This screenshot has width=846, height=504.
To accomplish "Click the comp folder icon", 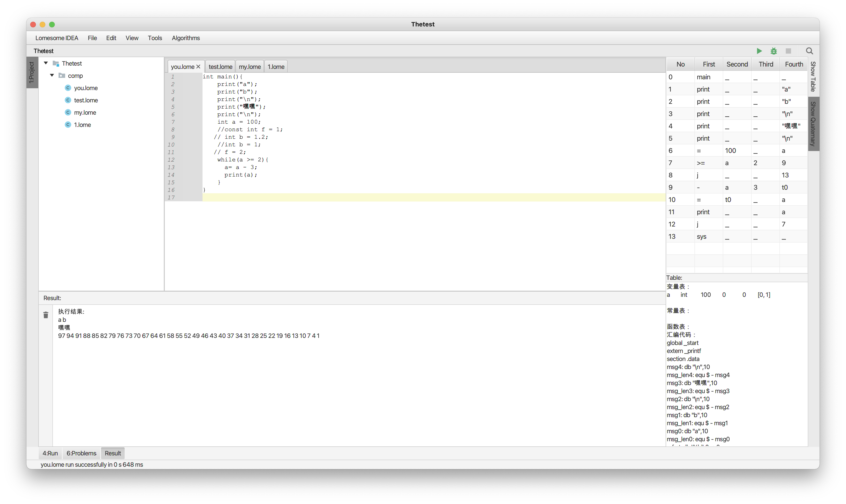I will click(x=62, y=76).
